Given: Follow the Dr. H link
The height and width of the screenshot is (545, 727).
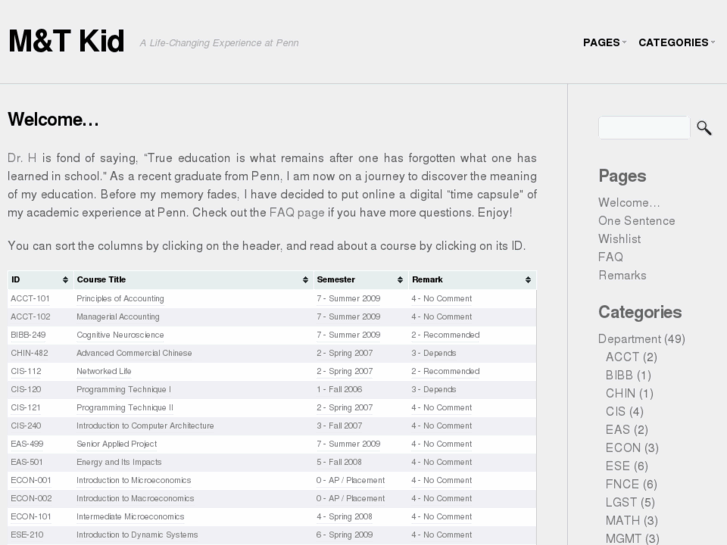Looking at the screenshot, I should coord(22,158).
